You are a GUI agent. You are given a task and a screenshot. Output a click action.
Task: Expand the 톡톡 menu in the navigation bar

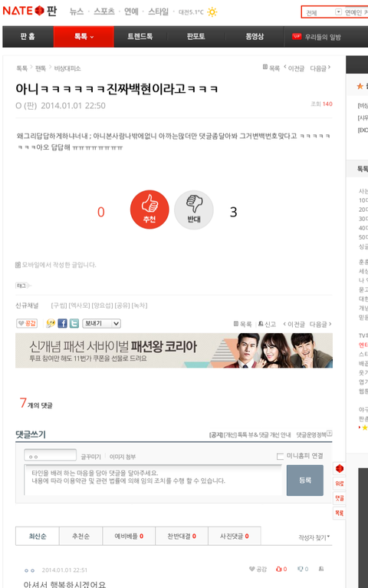[x=84, y=37]
